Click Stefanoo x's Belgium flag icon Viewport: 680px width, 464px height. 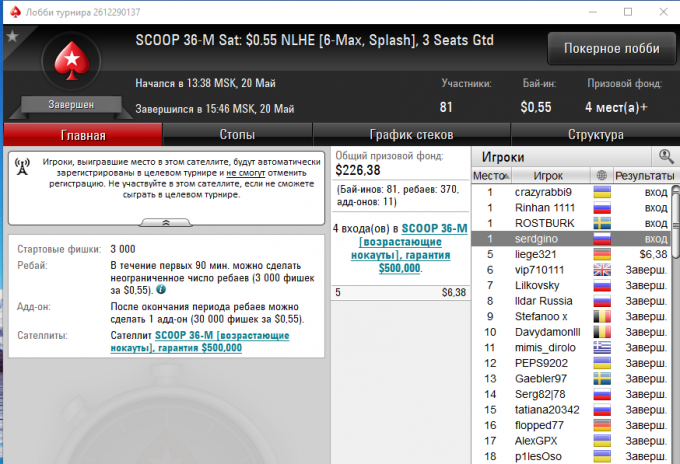(x=602, y=317)
